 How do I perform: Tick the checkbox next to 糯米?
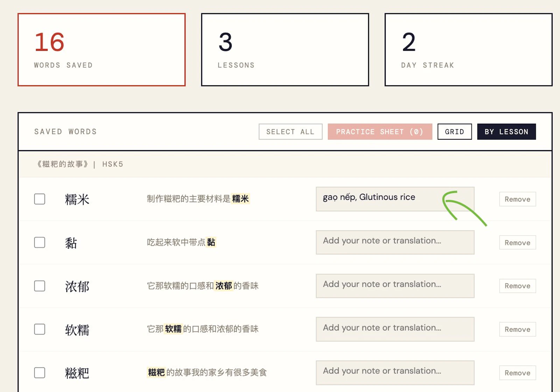click(x=39, y=199)
